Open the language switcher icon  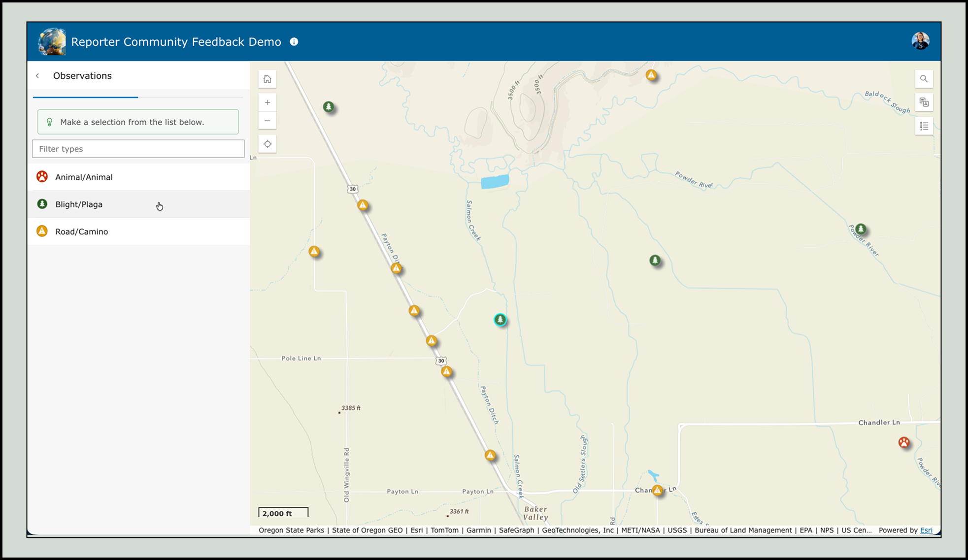tap(924, 102)
